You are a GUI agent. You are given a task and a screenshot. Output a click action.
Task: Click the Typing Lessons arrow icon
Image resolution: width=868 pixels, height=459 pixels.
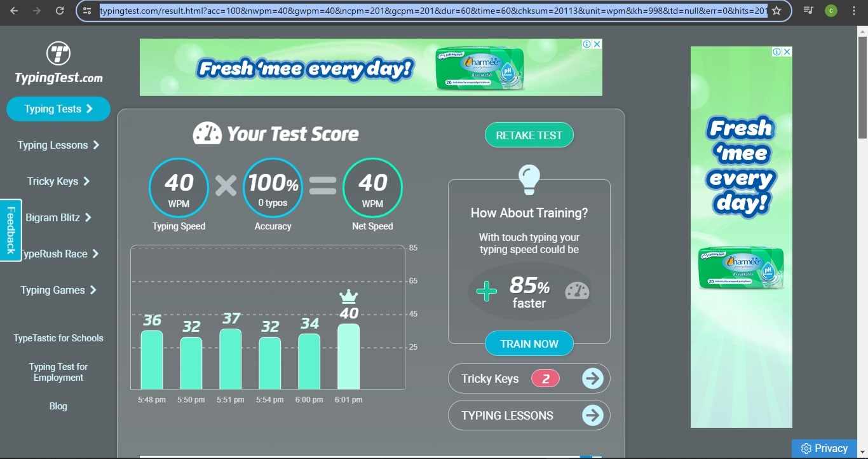[x=592, y=416]
